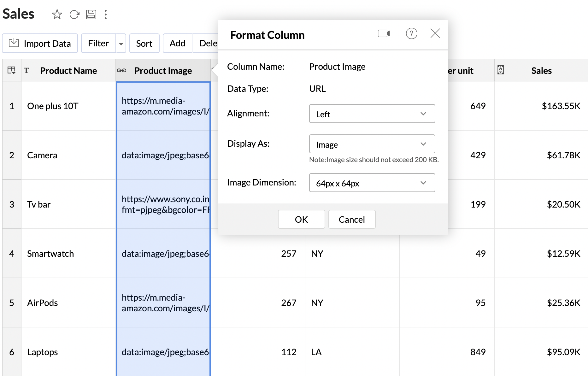This screenshot has width=588, height=376.
Task: Click the Sort toolbar button
Action: click(144, 43)
